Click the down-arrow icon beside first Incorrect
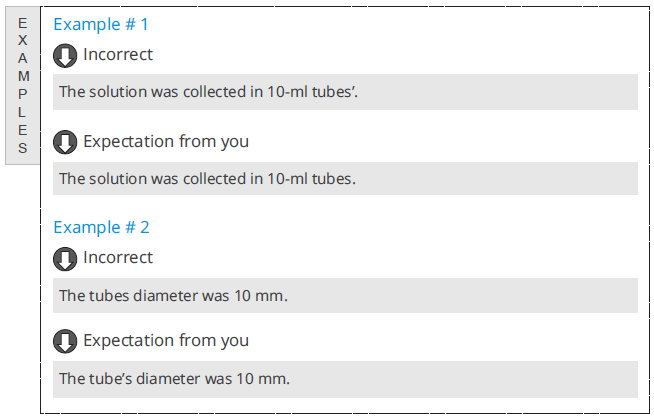The height and width of the screenshot is (418, 654). tap(65, 55)
